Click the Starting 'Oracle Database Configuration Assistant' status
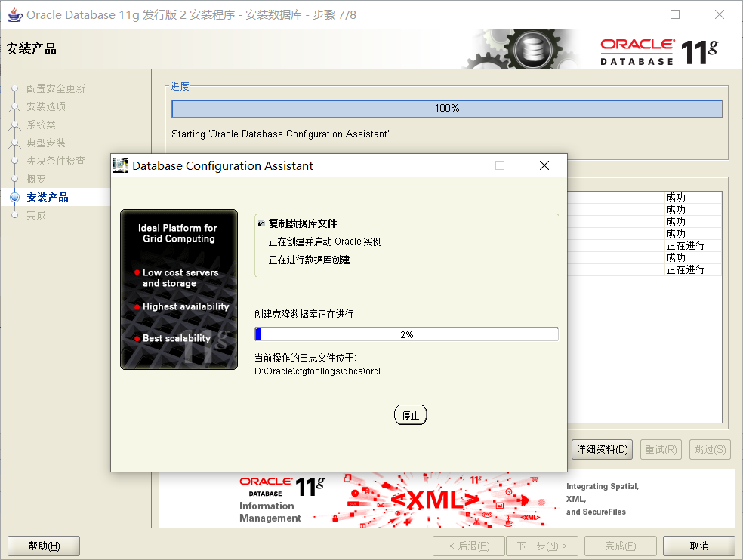 tap(281, 134)
